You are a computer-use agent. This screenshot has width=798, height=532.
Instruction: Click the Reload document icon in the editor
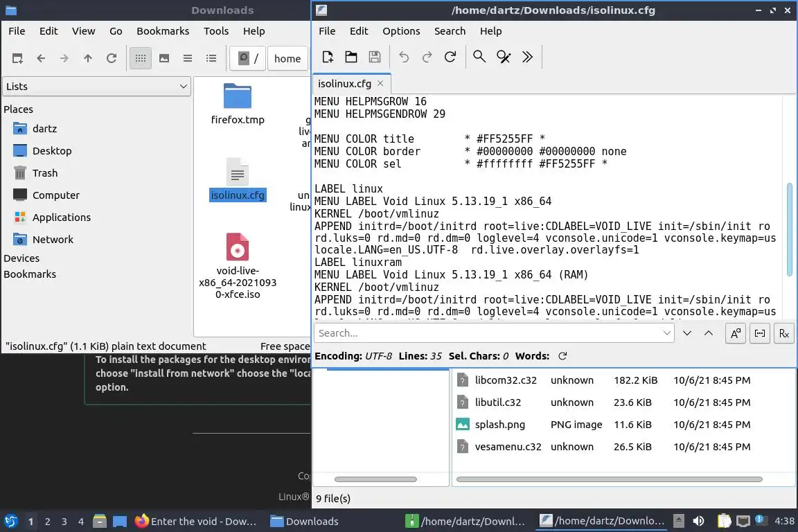(450, 57)
